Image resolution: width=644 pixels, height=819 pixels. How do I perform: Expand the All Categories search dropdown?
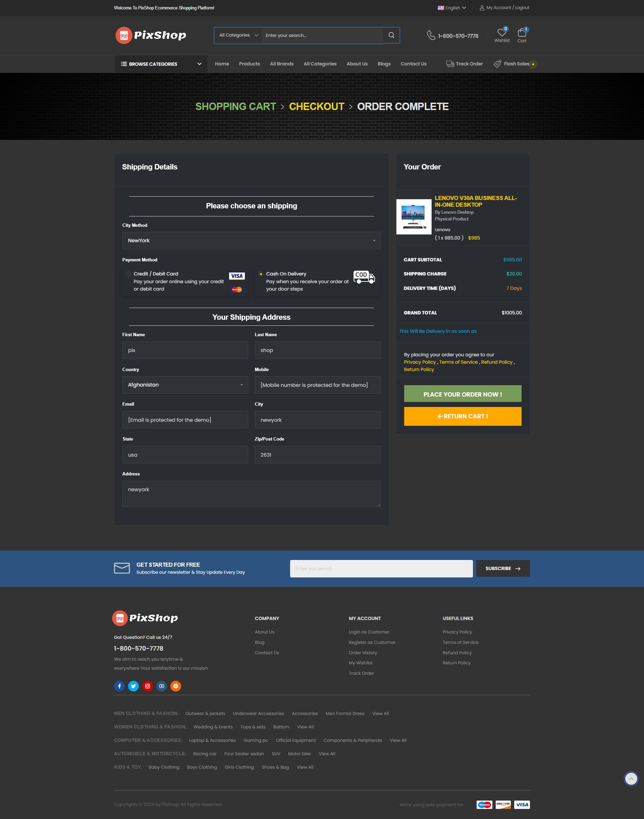coord(238,35)
